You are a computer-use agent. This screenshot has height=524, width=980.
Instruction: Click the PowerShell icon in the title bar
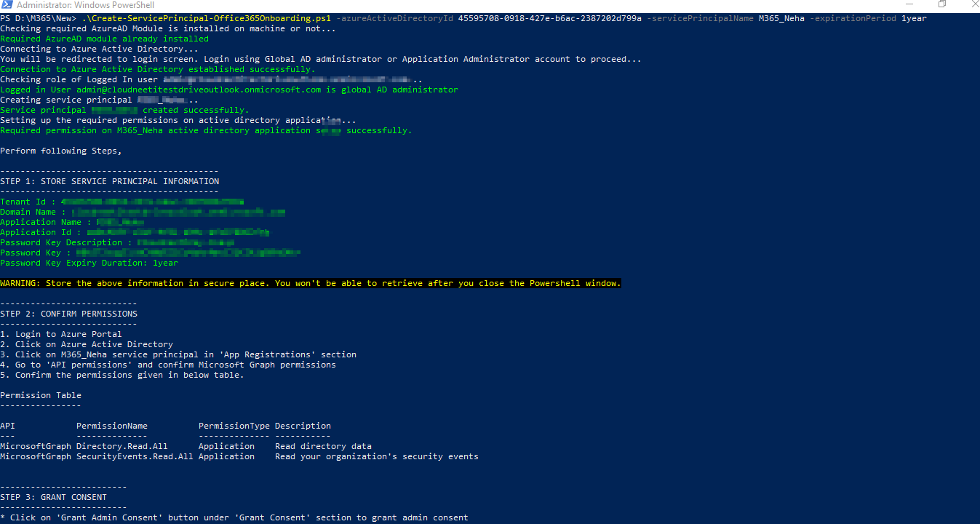[x=7, y=5]
